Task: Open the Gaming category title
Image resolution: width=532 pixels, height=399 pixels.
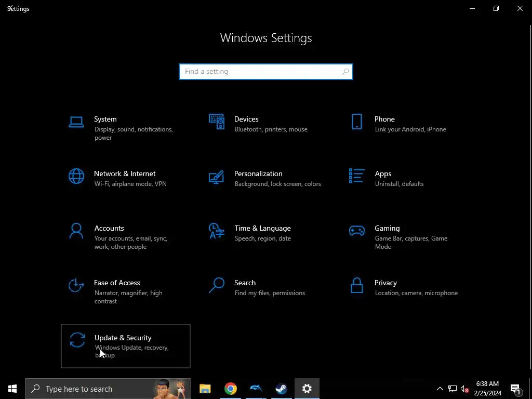Action: pos(387,229)
